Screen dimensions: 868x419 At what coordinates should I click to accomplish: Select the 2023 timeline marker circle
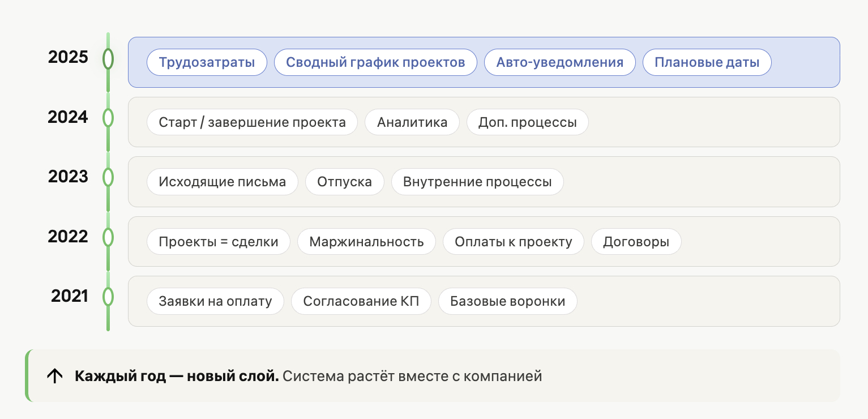pos(108,177)
